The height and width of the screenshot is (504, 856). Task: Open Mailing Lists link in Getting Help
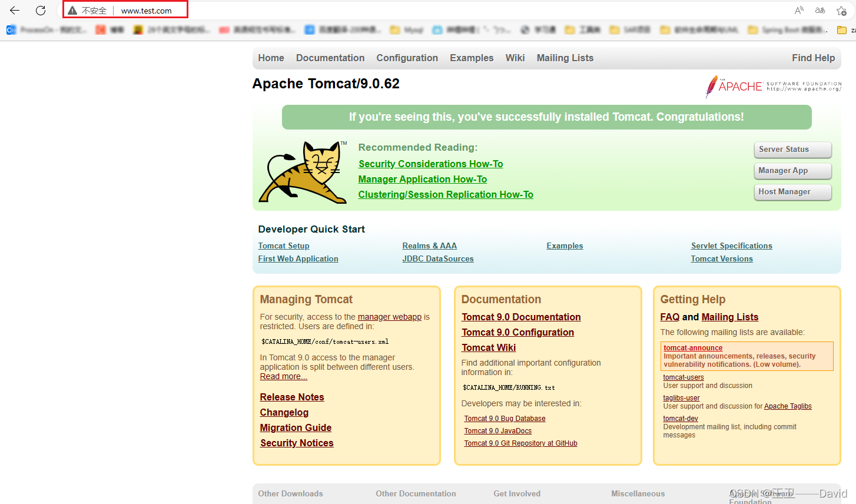730,317
